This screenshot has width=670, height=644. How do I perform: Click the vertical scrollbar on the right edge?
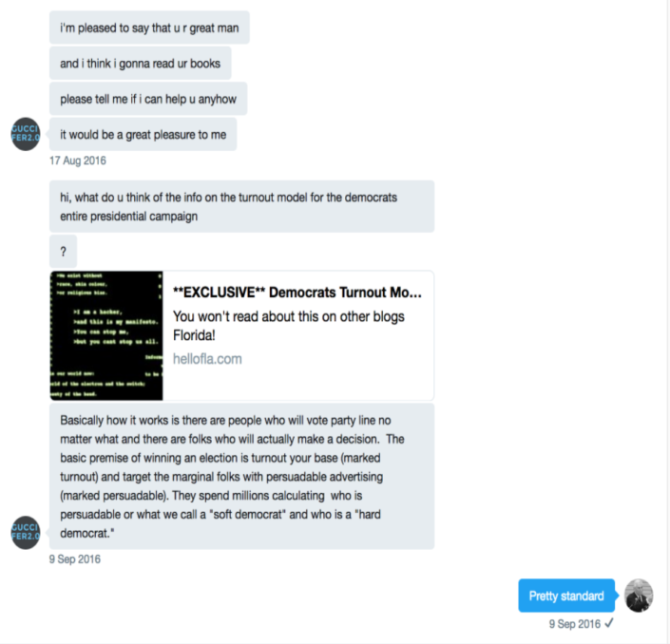click(x=667, y=322)
